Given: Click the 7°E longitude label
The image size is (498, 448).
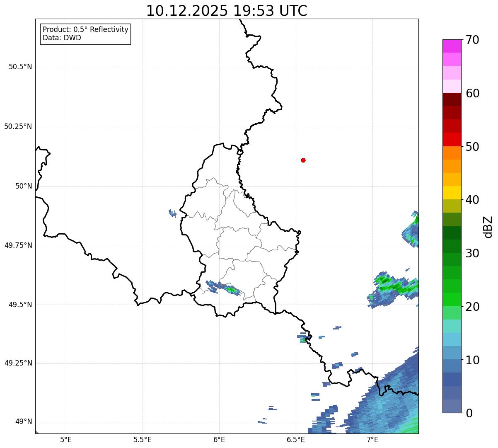Looking at the screenshot, I should point(372,439).
